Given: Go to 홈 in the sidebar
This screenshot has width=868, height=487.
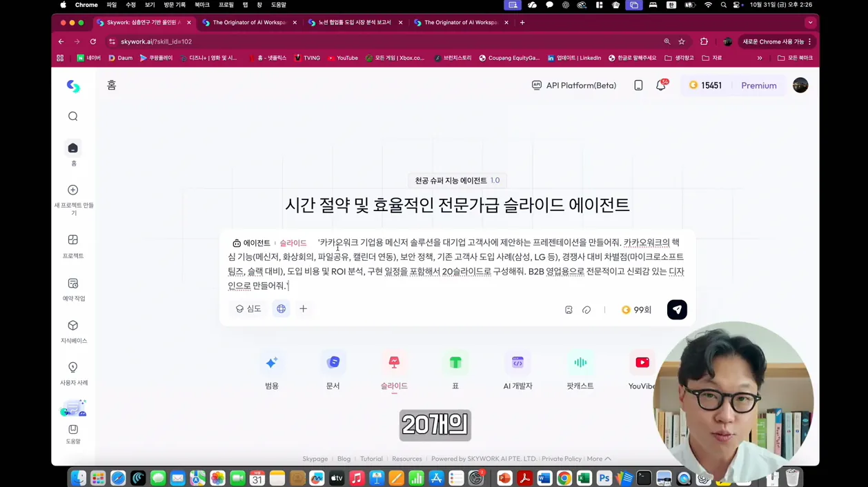Looking at the screenshot, I should point(73,154).
